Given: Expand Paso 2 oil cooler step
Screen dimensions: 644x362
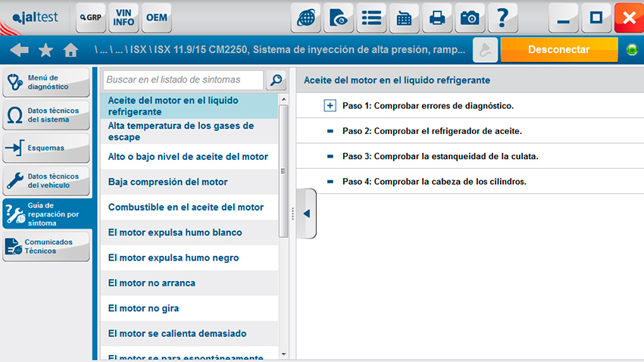Looking at the screenshot, I should (x=330, y=131).
